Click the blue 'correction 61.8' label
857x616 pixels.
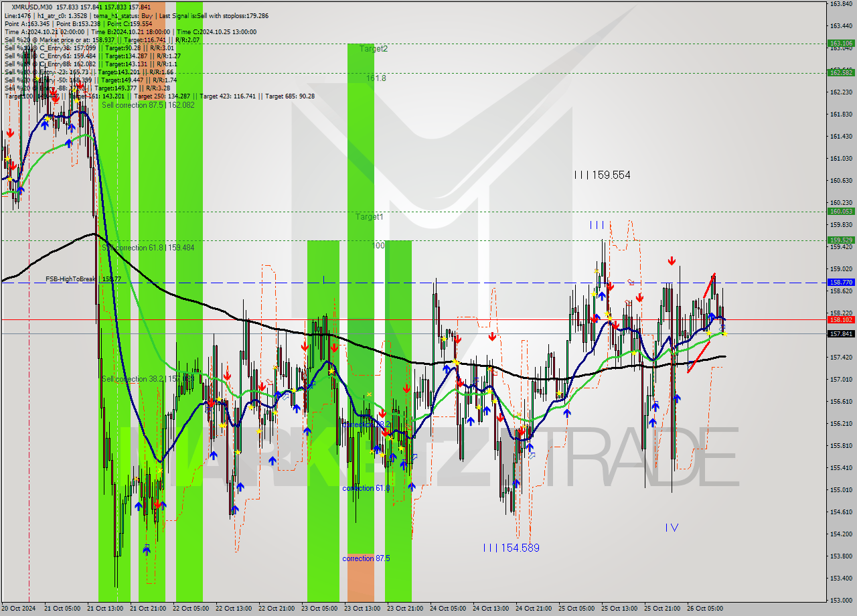click(366, 488)
